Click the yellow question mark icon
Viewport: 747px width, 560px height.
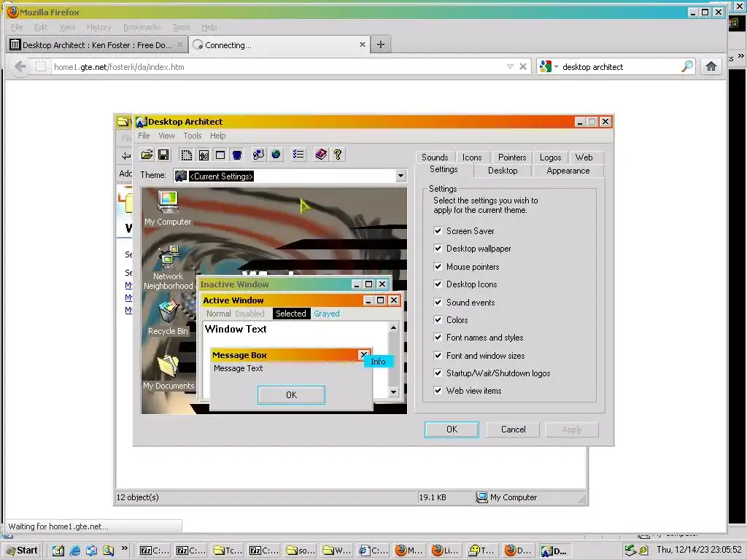pyautogui.click(x=338, y=155)
